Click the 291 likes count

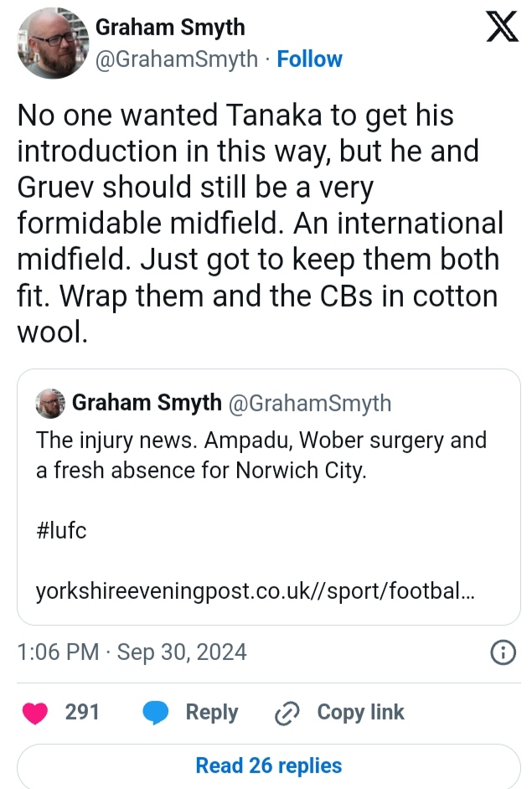82,713
